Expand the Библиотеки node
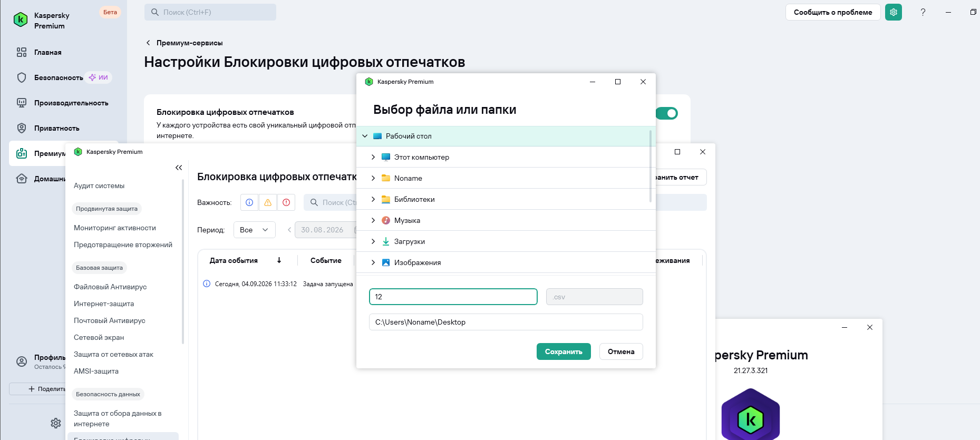Screen dimensions: 980x440 [x=373, y=199]
